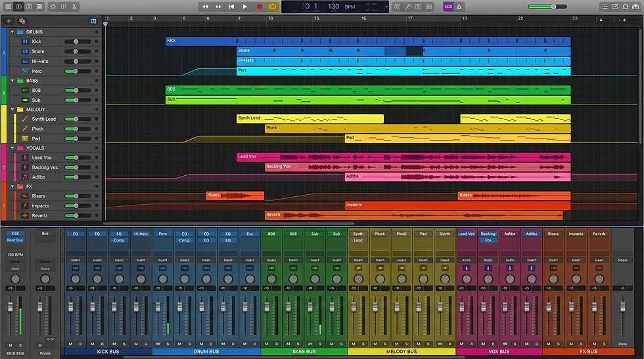This screenshot has height=359, width=644.
Task: Mute the Reverb channel strip in mixer
Action: tap(594, 344)
